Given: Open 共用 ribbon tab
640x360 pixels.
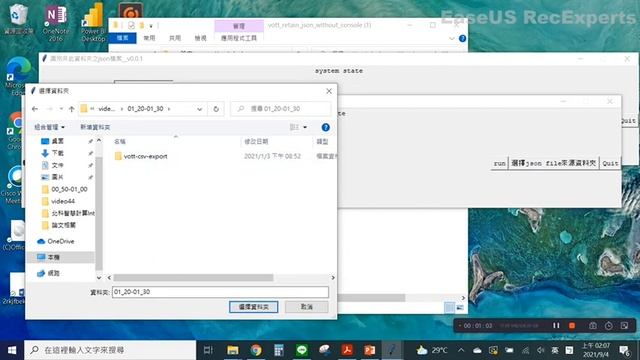Looking at the screenshot, I should click(175, 38).
